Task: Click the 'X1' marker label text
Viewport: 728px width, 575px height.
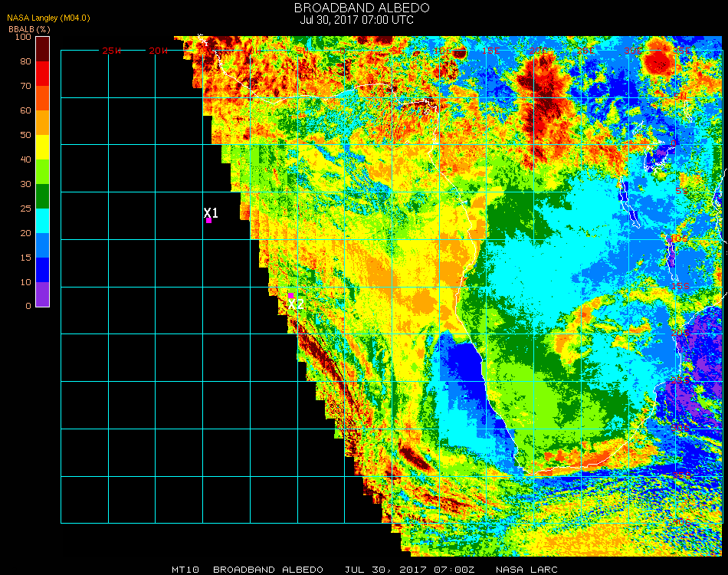Action: click(211, 212)
